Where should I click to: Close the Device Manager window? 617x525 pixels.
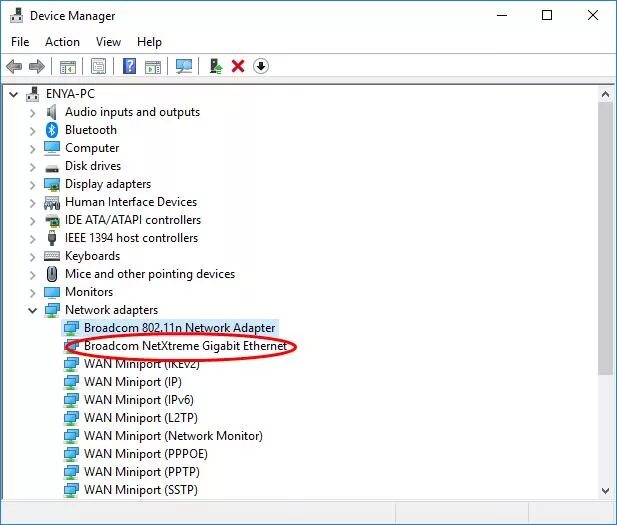593,15
